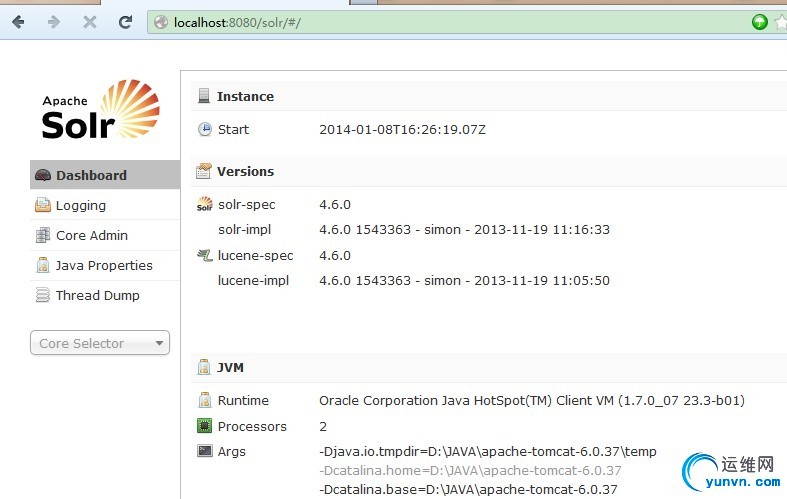Screen dimensions: 787x499
Task: Select the Oracle Corporation runtime value
Action: click(532, 401)
